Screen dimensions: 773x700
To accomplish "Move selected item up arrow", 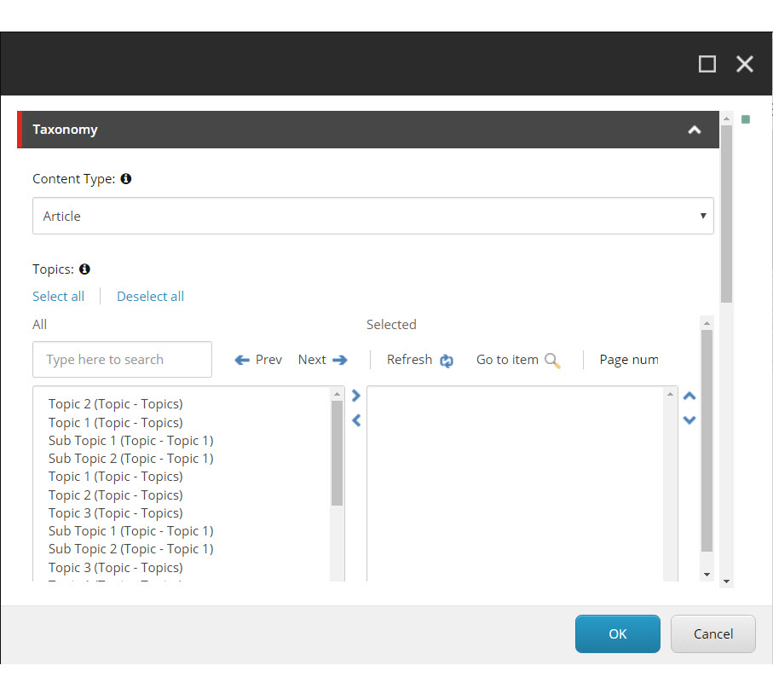I will 689,396.
